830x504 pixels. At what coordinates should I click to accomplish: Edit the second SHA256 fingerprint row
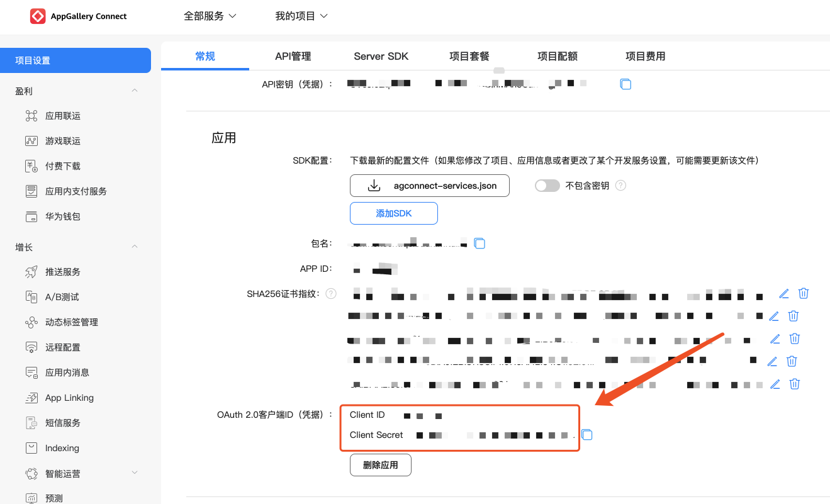(775, 316)
